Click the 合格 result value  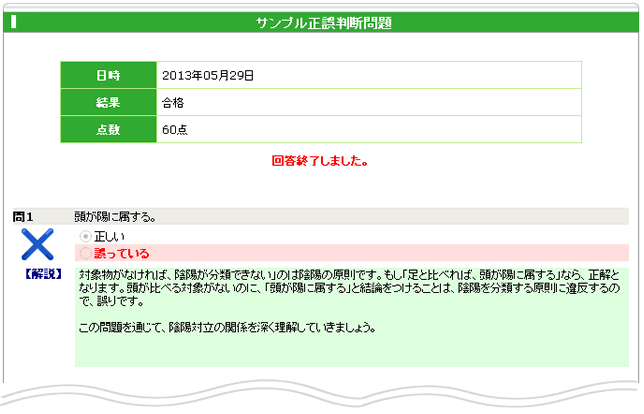click(x=172, y=102)
